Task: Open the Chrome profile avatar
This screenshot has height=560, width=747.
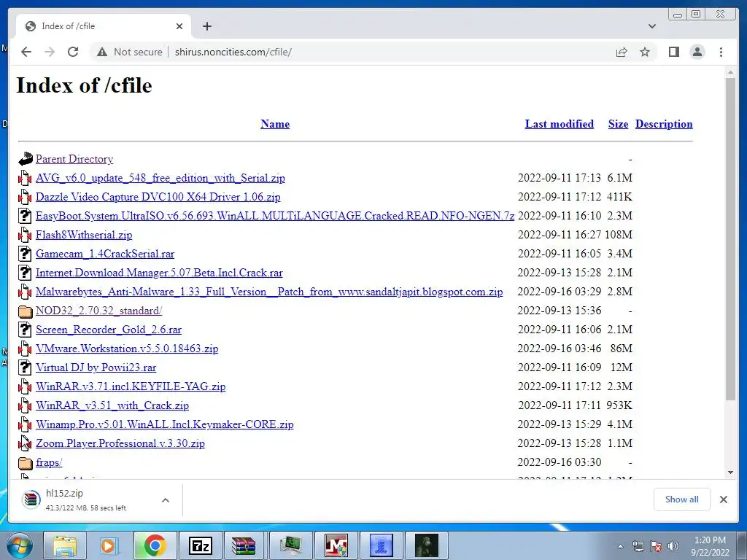Action: point(697,52)
